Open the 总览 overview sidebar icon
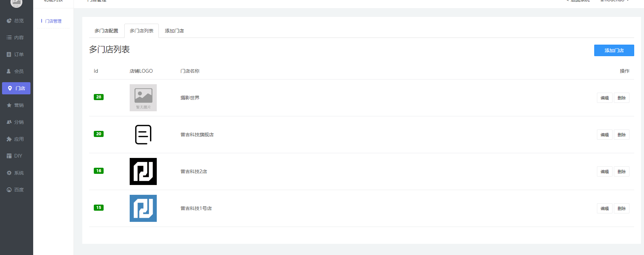This screenshot has height=255, width=644. pyautogui.click(x=9, y=21)
